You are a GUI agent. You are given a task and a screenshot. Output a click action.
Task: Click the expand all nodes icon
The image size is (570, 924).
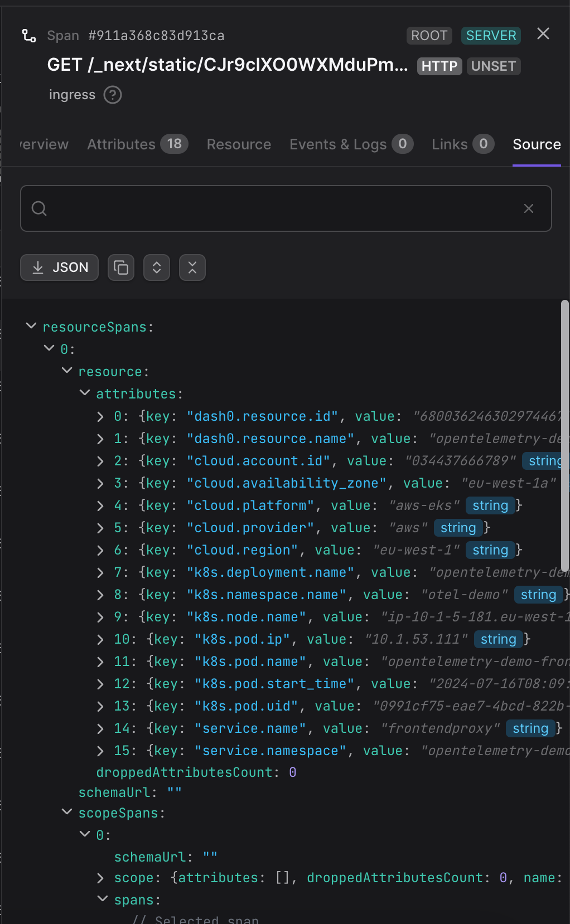click(x=157, y=268)
